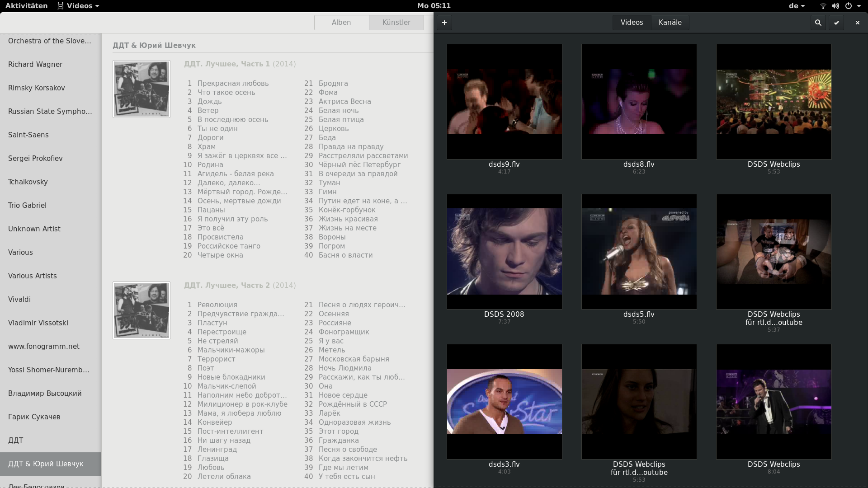
Task: Switch to the Videos tab
Action: point(631,22)
